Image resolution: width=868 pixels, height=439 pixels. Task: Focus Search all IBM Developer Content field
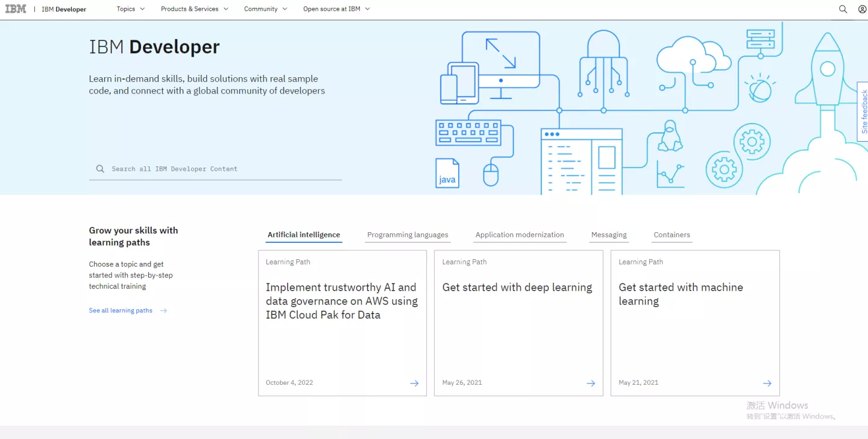[x=215, y=169]
